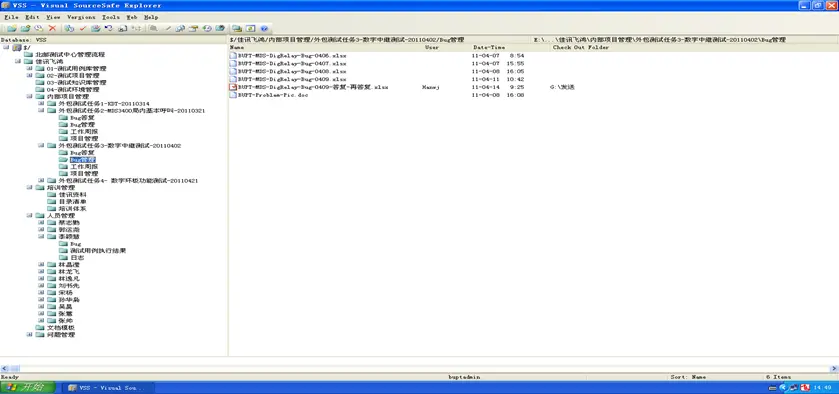Click the Create Project toolbar icon
The image size is (839, 394).
pyautogui.click(x=12, y=28)
